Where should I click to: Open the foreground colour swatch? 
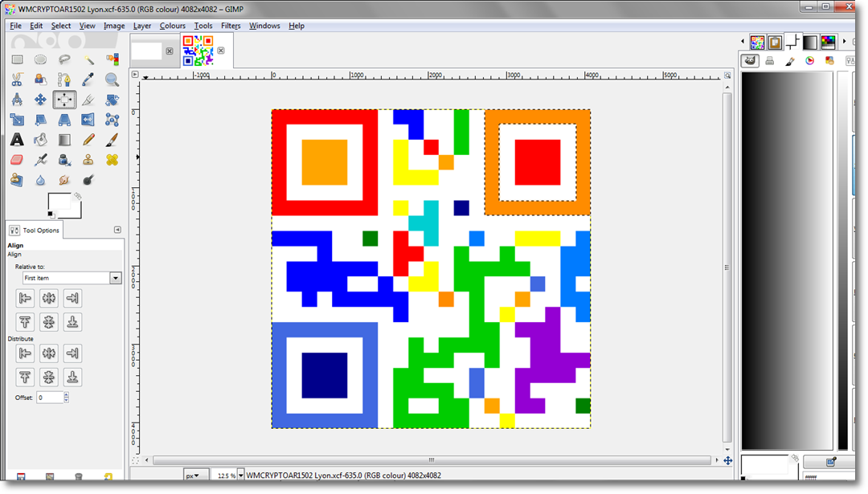tap(59, 202)
